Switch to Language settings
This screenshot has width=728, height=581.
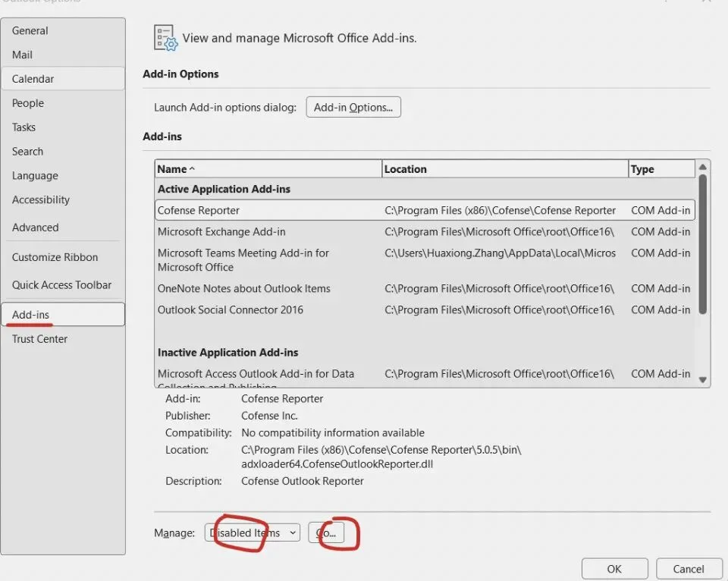tap(63, 175)
